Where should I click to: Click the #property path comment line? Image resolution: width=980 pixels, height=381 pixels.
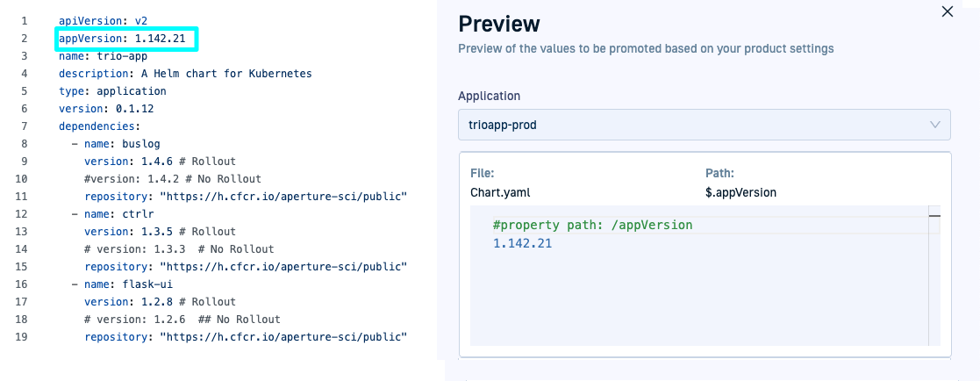(x=592, y=225)
